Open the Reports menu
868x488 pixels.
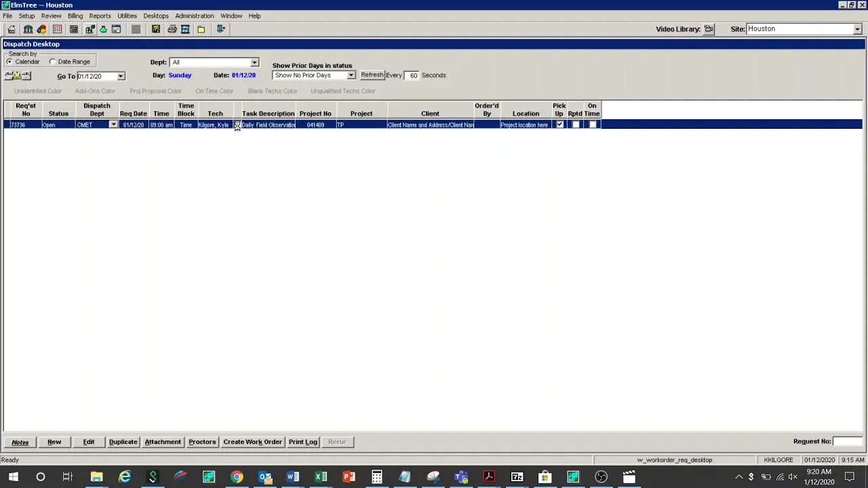click(100, 16)
